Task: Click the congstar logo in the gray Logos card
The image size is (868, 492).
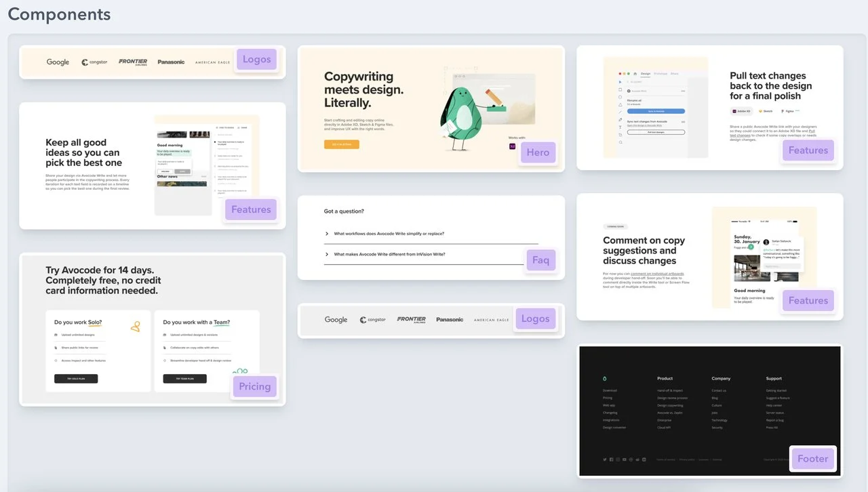Action: 372,320
